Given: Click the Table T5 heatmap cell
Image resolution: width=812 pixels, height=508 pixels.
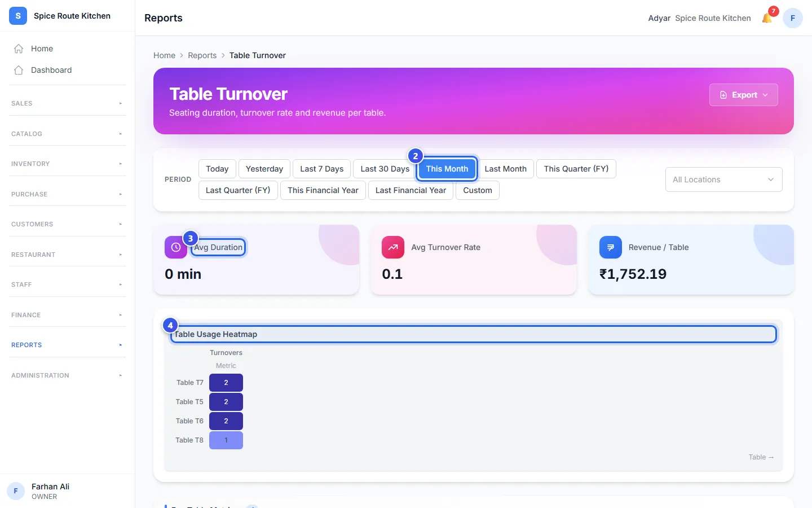Looking at the screenshot, I should 226,402.
